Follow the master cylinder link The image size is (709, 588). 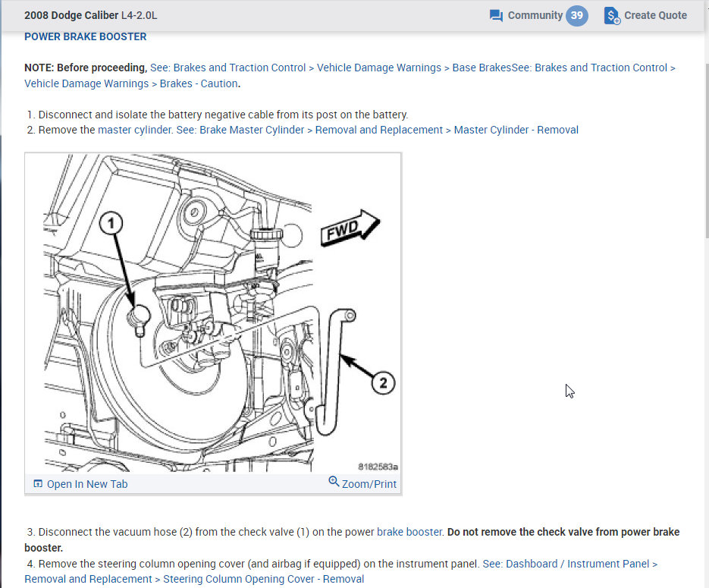pyautogui.click(x=135, y=130)
